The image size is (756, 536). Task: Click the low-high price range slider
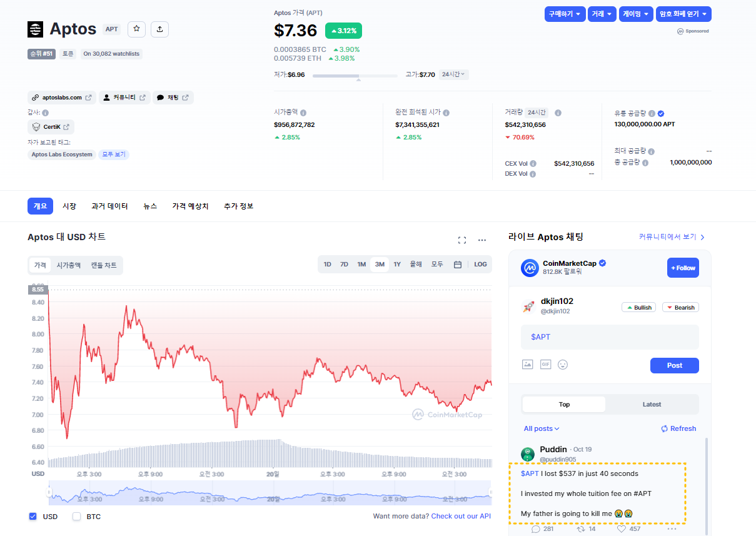(355, 76)
